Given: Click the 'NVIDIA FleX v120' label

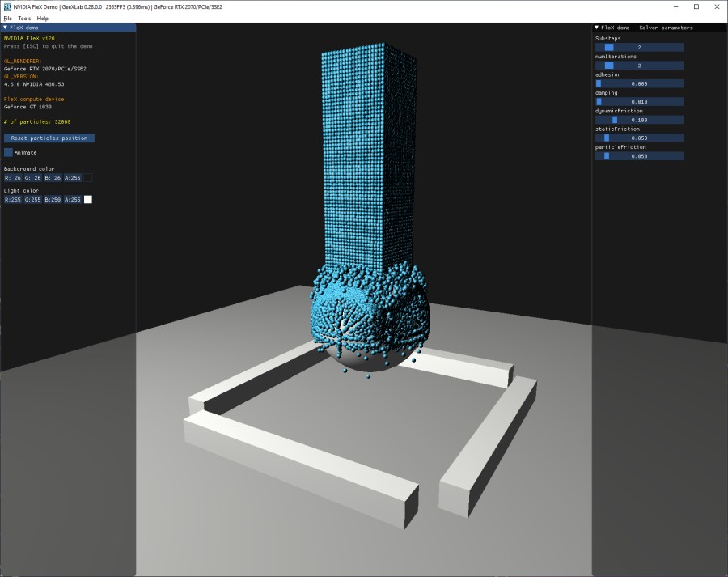Looking at the screenshot, I should point(29,39).
